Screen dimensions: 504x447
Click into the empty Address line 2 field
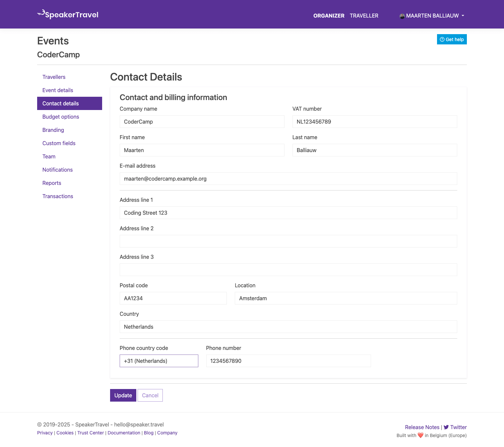point(288,241)
